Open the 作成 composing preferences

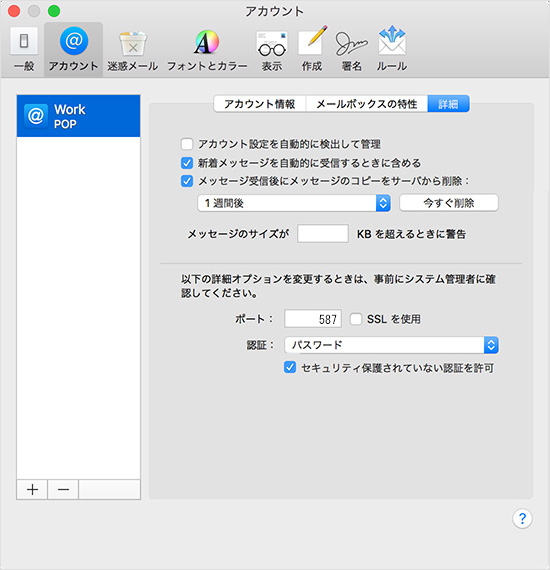point(312,49)
